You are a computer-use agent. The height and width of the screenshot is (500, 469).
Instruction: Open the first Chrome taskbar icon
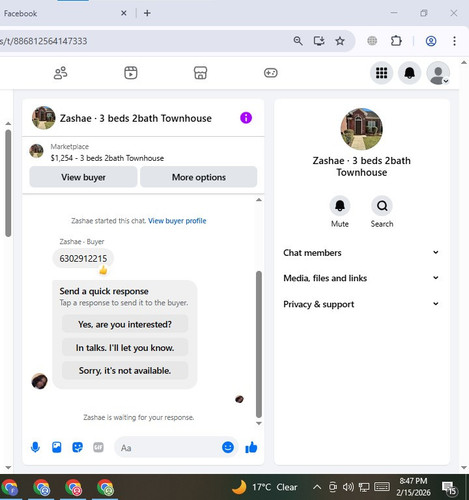click(9, 488)
